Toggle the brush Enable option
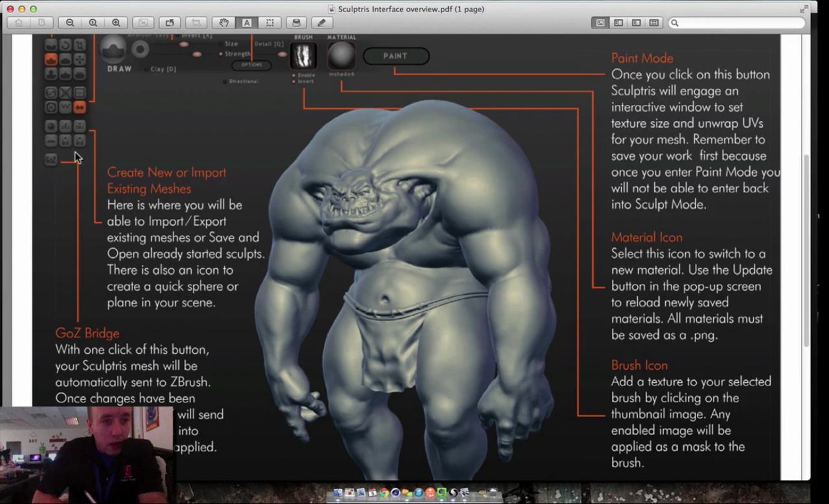 (x=304, y=75)
